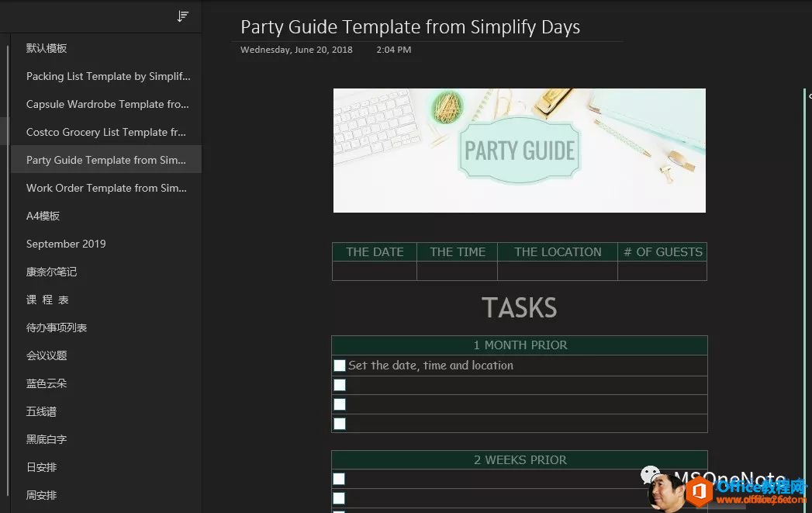Check the 'Set the date, time and location' checkbox

pyautogui.click(x=340, y=366)
